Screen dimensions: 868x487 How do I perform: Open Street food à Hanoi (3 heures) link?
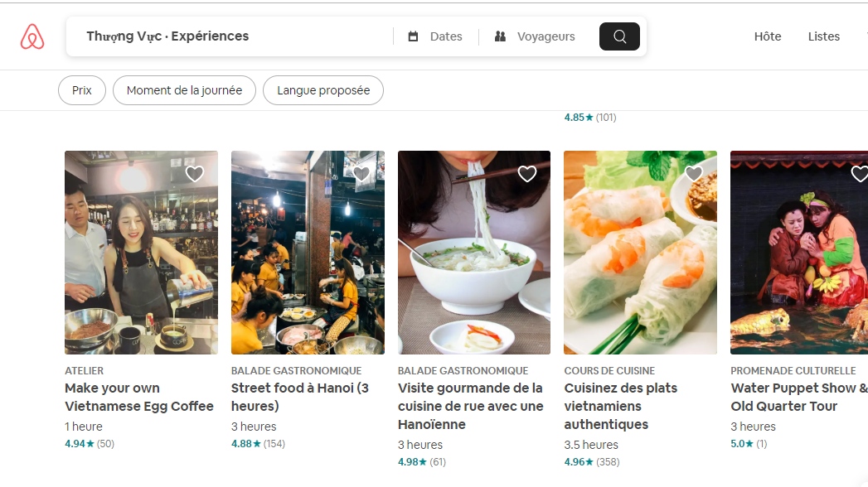[x=300, y=397]
